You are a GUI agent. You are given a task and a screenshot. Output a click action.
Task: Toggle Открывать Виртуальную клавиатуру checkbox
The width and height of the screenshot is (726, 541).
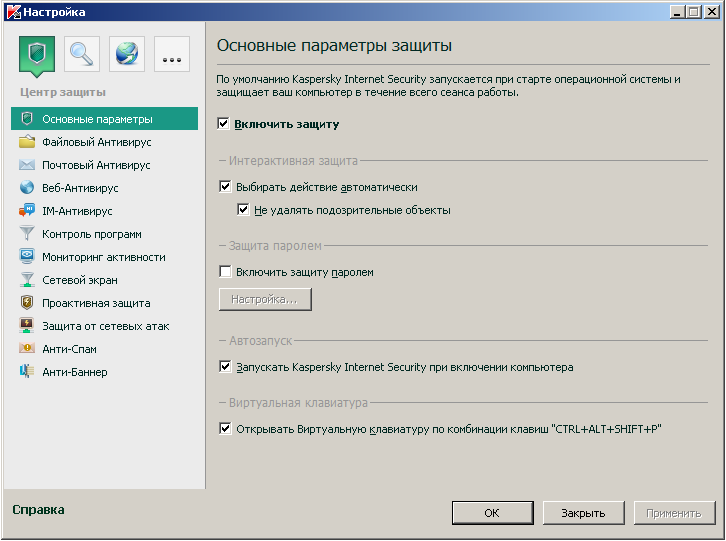(225, 428)
